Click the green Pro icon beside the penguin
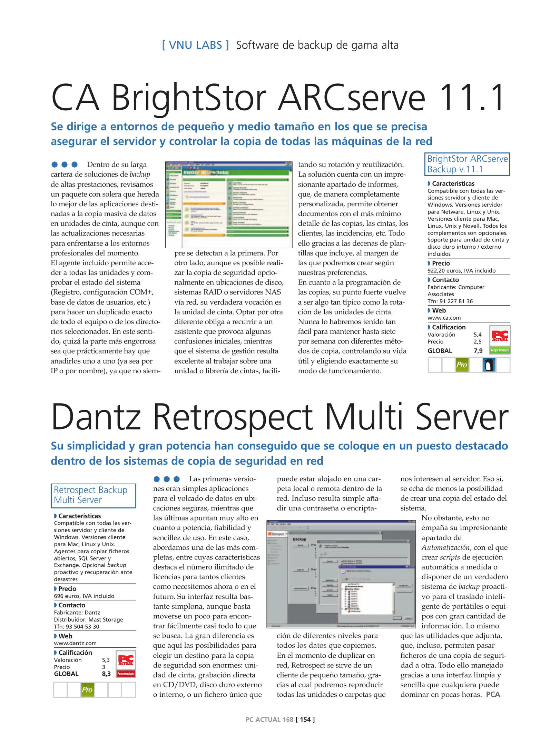 tap(462, 365)
